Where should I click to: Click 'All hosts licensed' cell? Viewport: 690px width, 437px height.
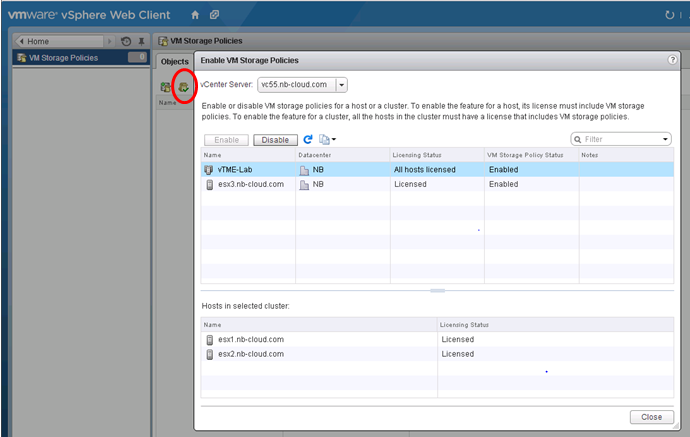(425, 169)
